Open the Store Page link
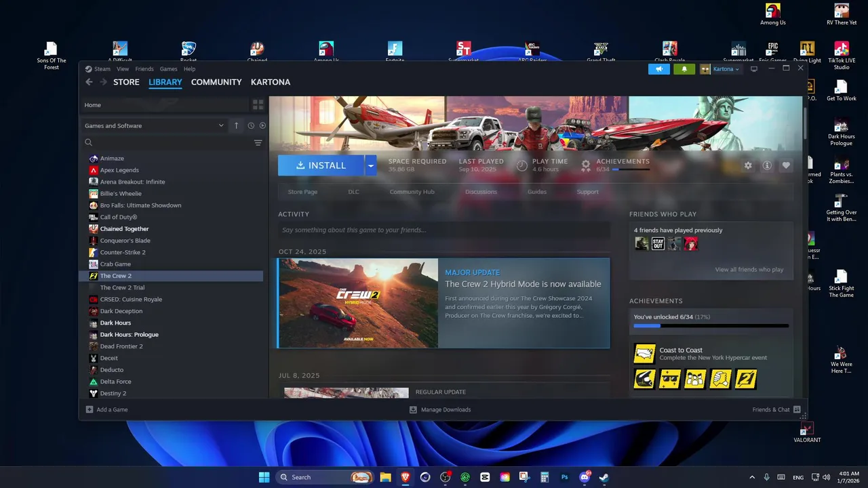The image size is (868, 488). (x=302, y=192)
